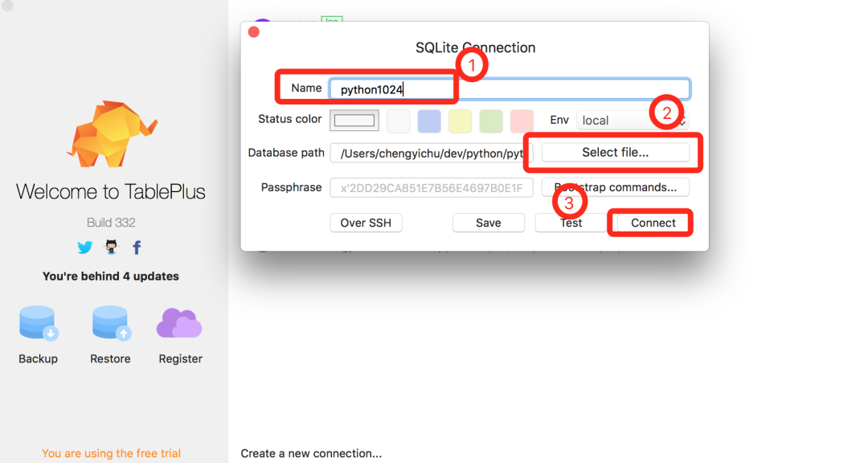The height and width of the screenshot is (463, 868).
Task: Click the free trial notice text
Action: [x=111, y=453]
